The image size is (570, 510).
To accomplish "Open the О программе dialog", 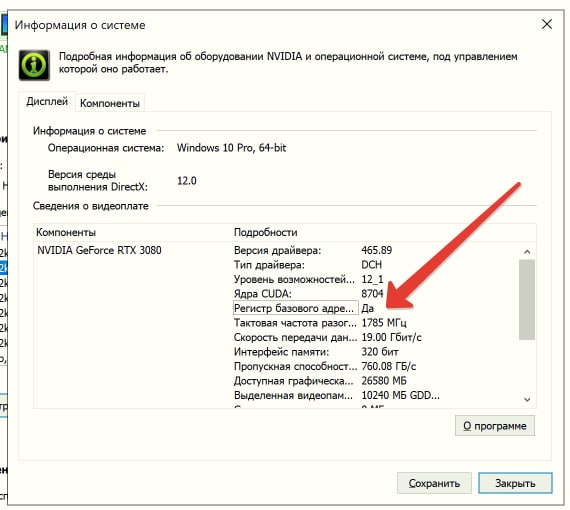I will point(495,426).
